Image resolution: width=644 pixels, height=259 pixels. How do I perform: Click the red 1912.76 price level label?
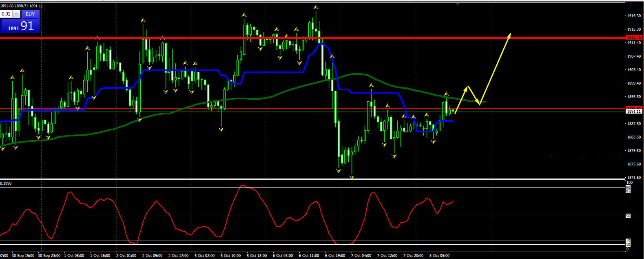pyautogui.click(x=635, y=38)
